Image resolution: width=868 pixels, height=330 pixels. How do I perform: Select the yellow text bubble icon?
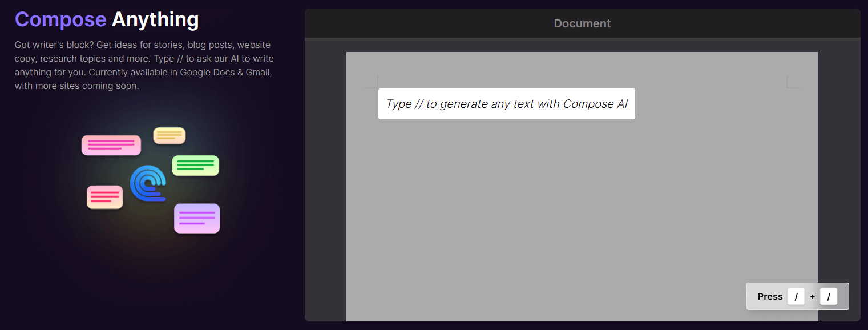click(169, 135)
